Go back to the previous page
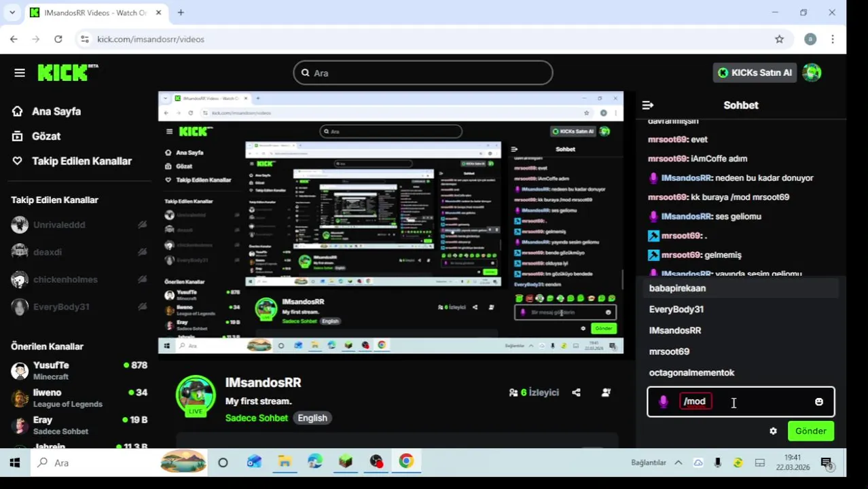Viewport: 868px width, 489px height. click(14, 39)
